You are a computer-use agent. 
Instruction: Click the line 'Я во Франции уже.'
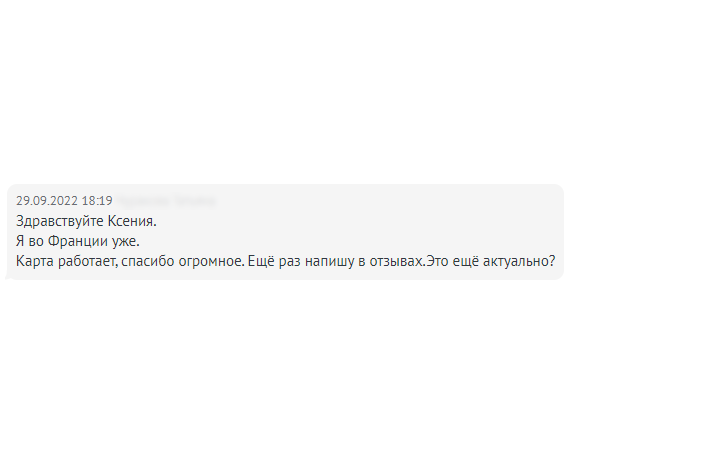click(x=78, y=241)
